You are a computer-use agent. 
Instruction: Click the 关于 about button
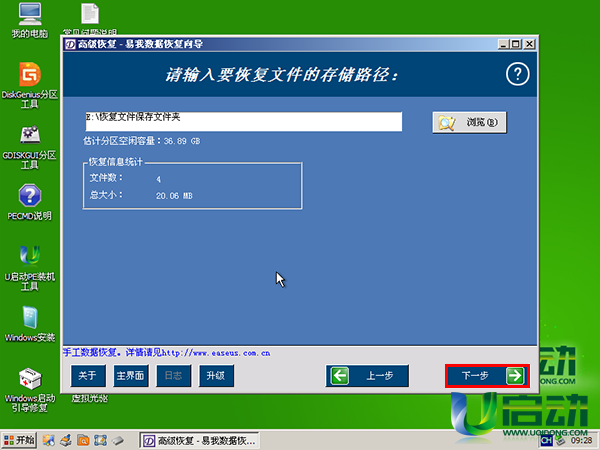tap(87, 376)
